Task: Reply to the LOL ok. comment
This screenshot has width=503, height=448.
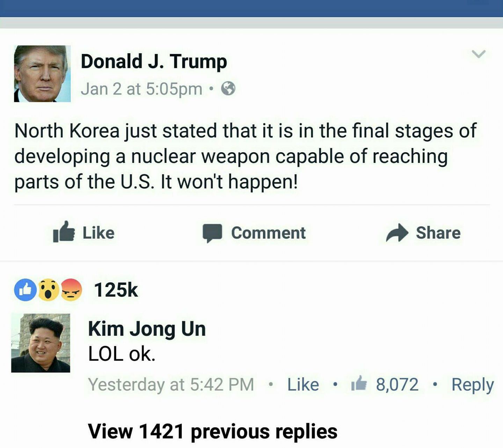Action: pyautogui.click(x=473, y=385)
